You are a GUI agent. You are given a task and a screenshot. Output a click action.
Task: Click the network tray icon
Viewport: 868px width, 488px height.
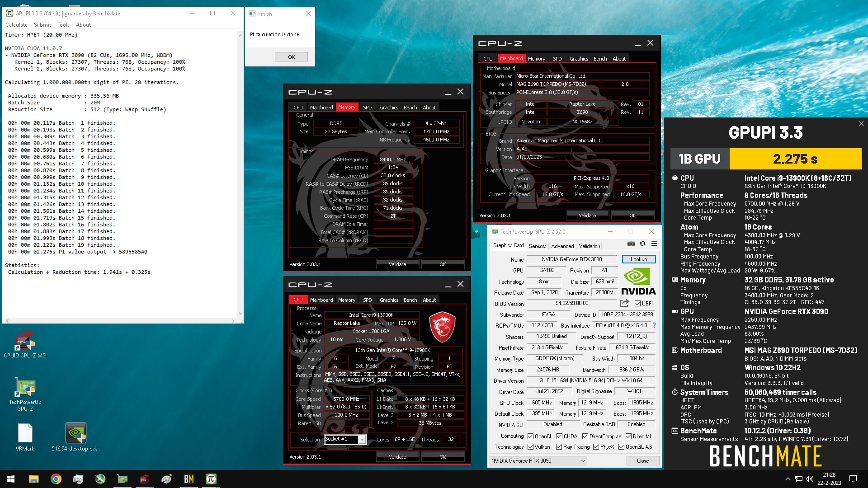point(798,479)
